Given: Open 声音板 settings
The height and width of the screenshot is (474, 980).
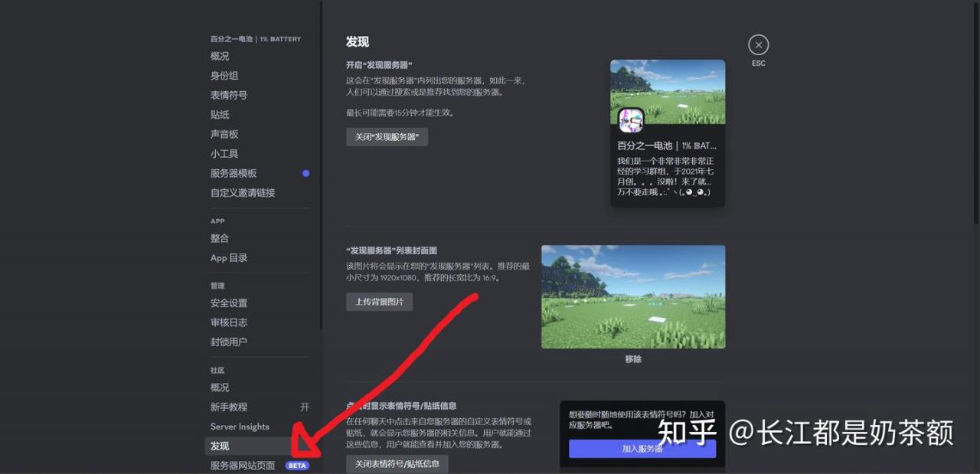Looking at the screenshot, I should pyautogui.click(x=224, y=134).
